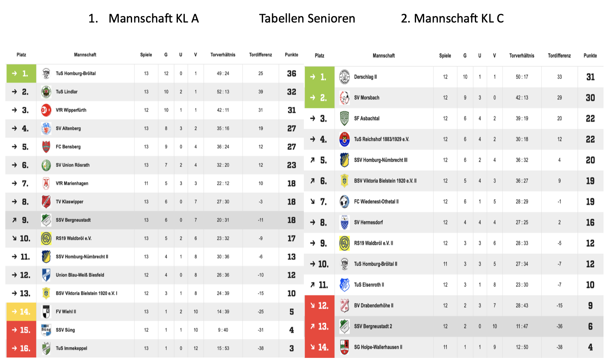Click the FC Bensberg team crest
The height and width of the screenshot is (364, 610).
[x=46, y=147]
